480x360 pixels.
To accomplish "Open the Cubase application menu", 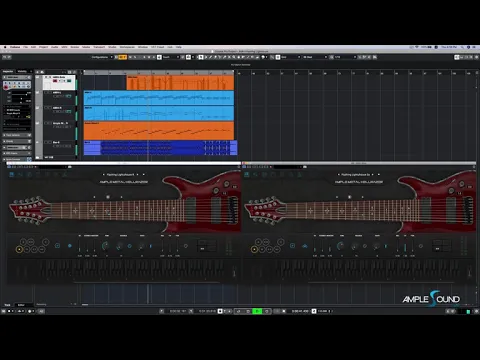I will tap(15, 47).
